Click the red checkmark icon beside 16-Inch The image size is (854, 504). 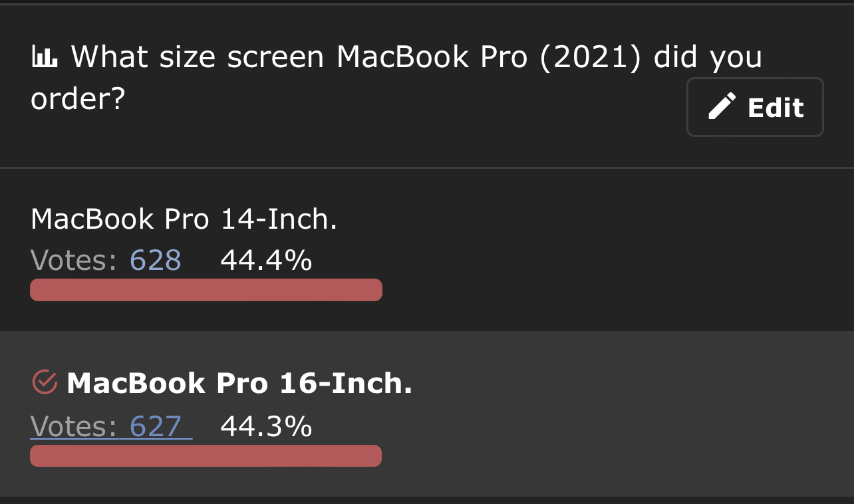[45, 382]
